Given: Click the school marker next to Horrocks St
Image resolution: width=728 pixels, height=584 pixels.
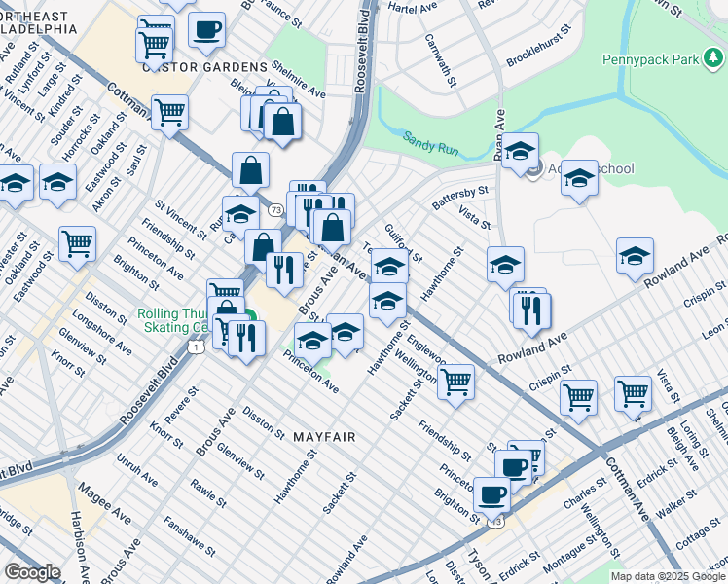Looking at the screenshot, I should [57, 184].
